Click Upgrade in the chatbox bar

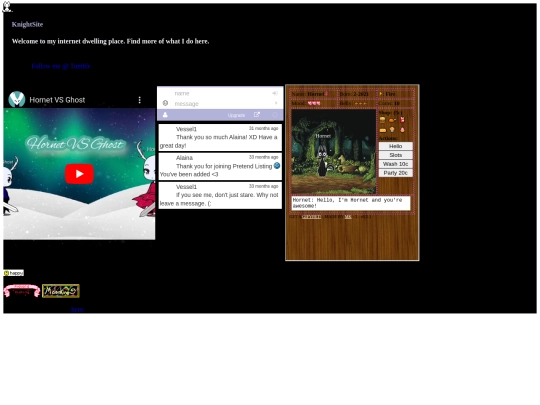[236, 115]
